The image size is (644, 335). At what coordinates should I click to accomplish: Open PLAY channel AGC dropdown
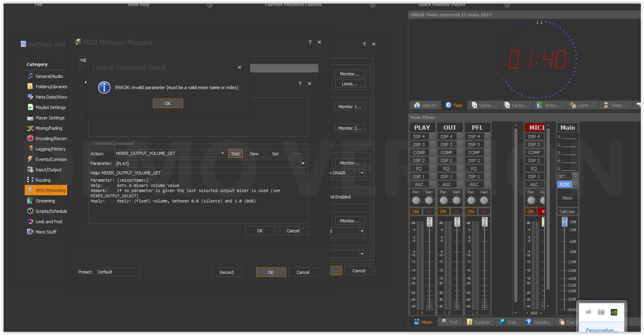pyautogui.click(x=432, y=184)
